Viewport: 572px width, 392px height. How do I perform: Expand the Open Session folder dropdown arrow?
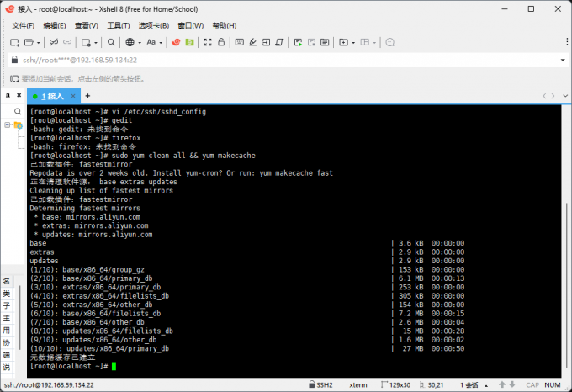point(38,43)
